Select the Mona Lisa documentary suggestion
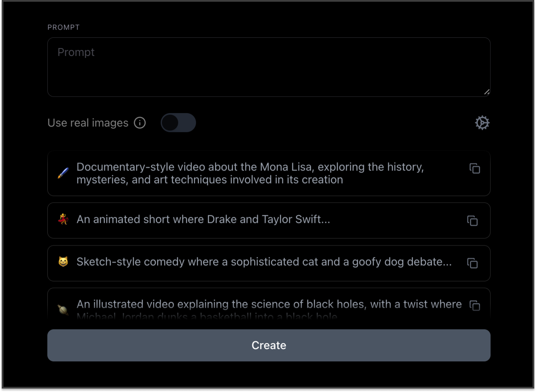536x392 pixels. (250, 173)
